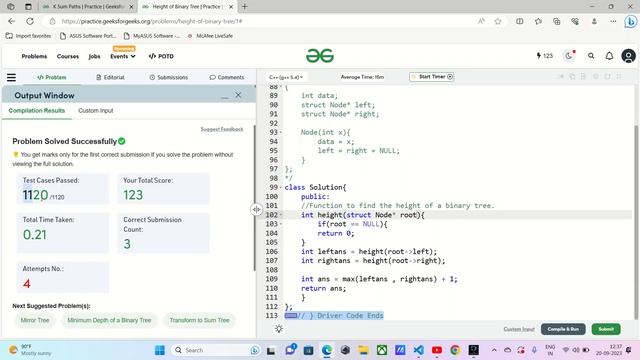Open Jobs menu

tap(94, 56)
